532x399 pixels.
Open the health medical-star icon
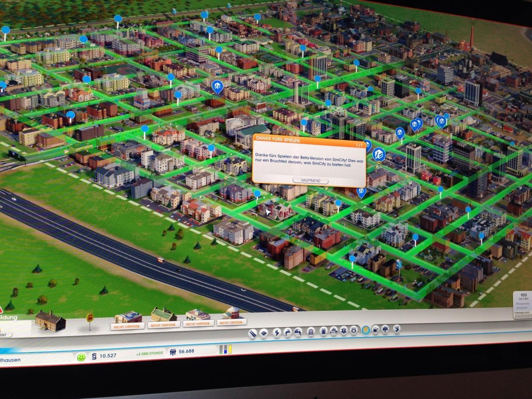pyautogui.click(x=344, y=331)
